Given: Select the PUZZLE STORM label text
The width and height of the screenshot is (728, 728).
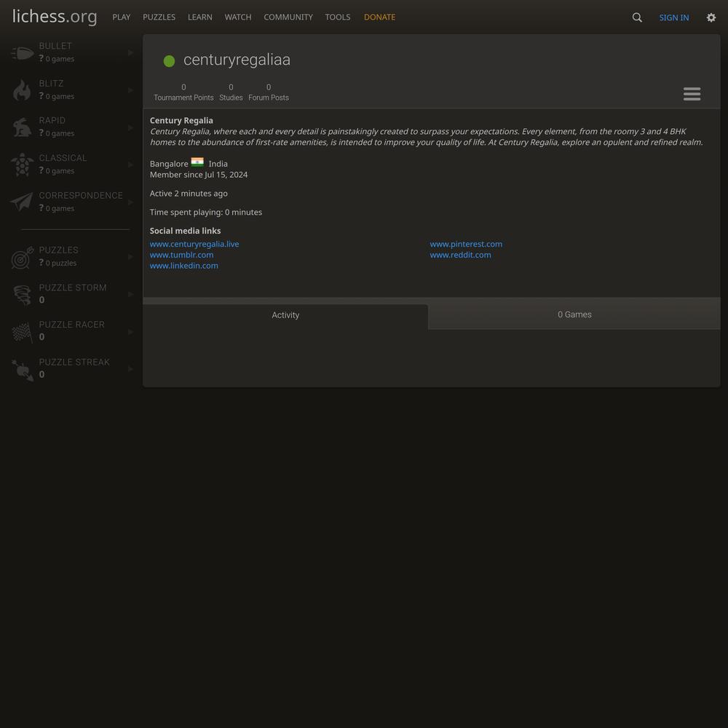Looking at the screenshot, I should [x=73, y=288].
